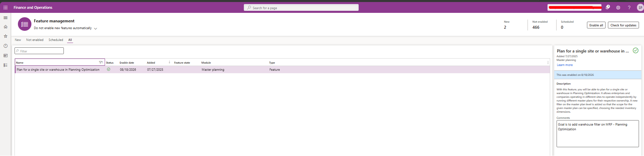Click the company selector field in top bar
Screen dimensions: 644x156
(574, 7)
